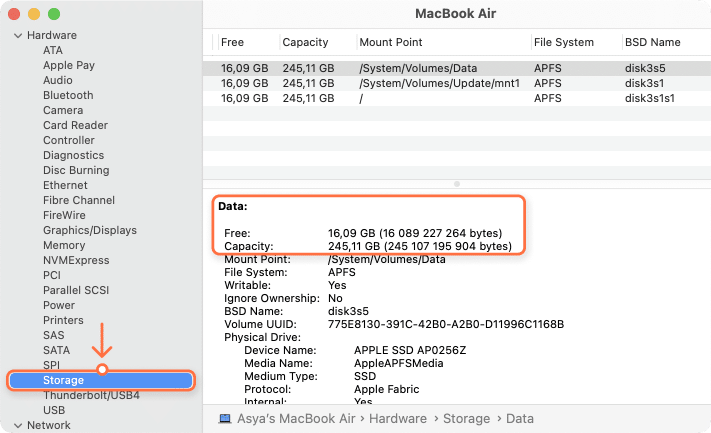
Task: Select the disk3s1s1 volume row
Action: [457, 98]
